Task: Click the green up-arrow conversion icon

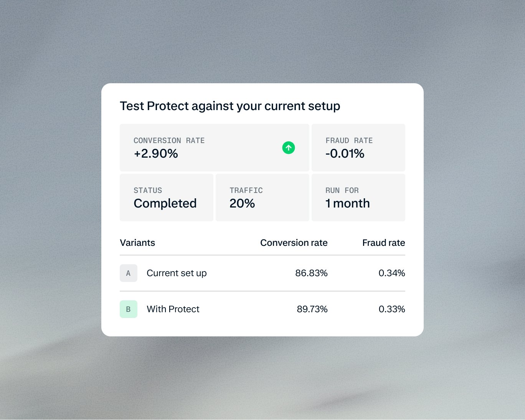Action: (289, 148)
